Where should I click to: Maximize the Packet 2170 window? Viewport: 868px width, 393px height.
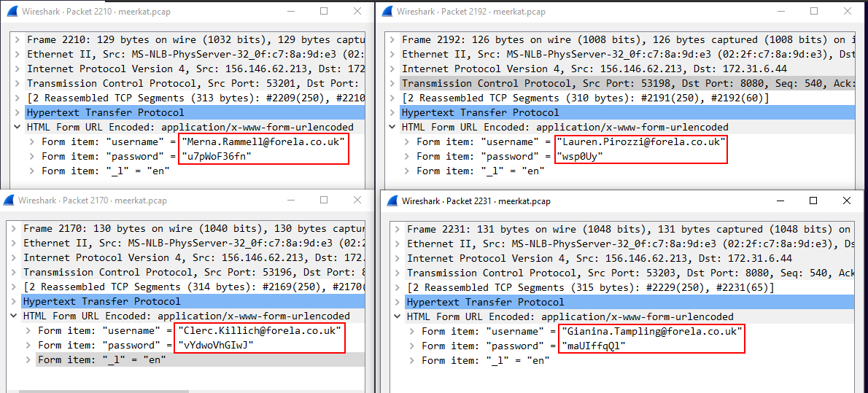[x=324, y=201]
